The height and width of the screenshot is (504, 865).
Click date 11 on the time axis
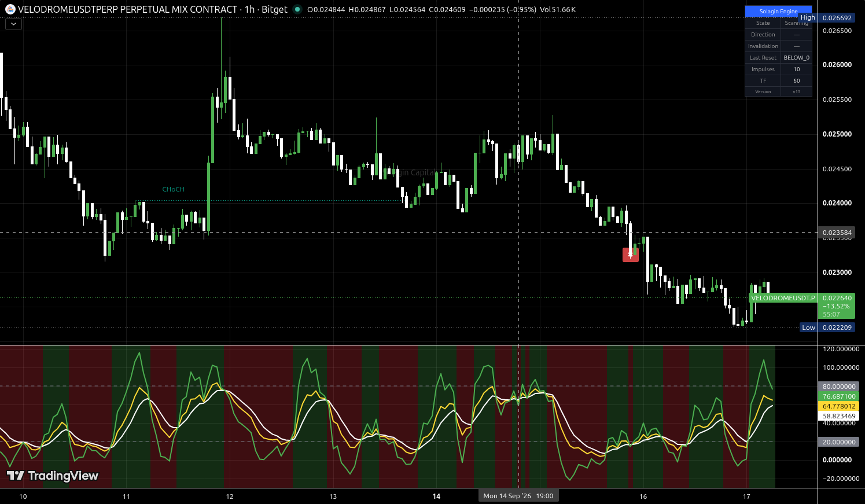[126, 496]
